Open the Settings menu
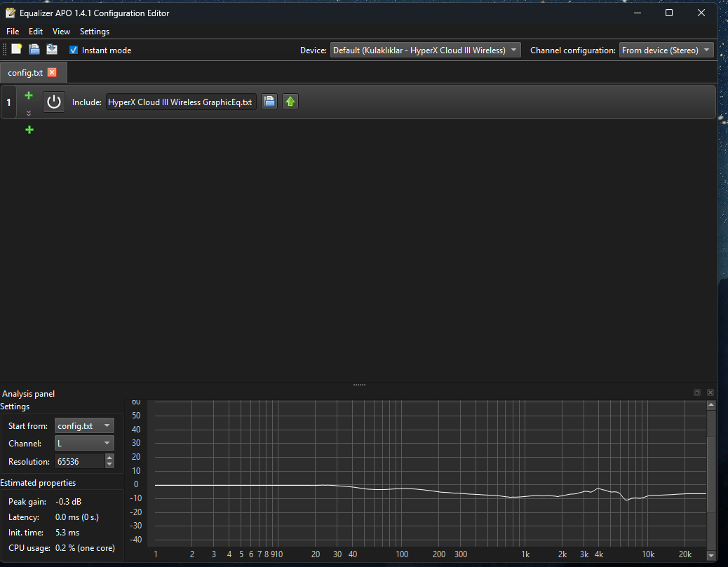The height and width of the screenshot is (567, 728). coord(95,32)
